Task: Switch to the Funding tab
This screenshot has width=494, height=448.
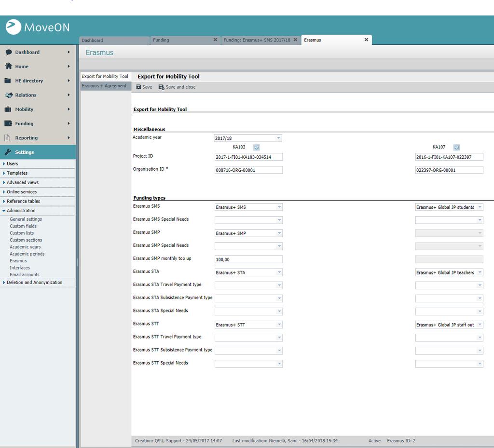Action: click(x=185, y=40)
